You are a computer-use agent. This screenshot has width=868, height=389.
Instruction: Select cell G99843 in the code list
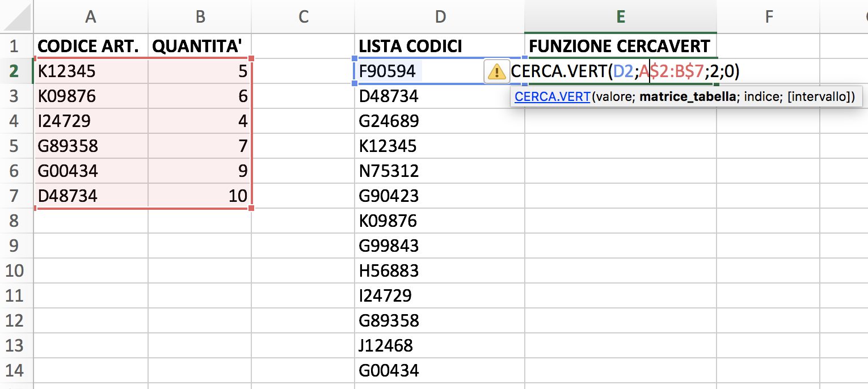[440, 246]
